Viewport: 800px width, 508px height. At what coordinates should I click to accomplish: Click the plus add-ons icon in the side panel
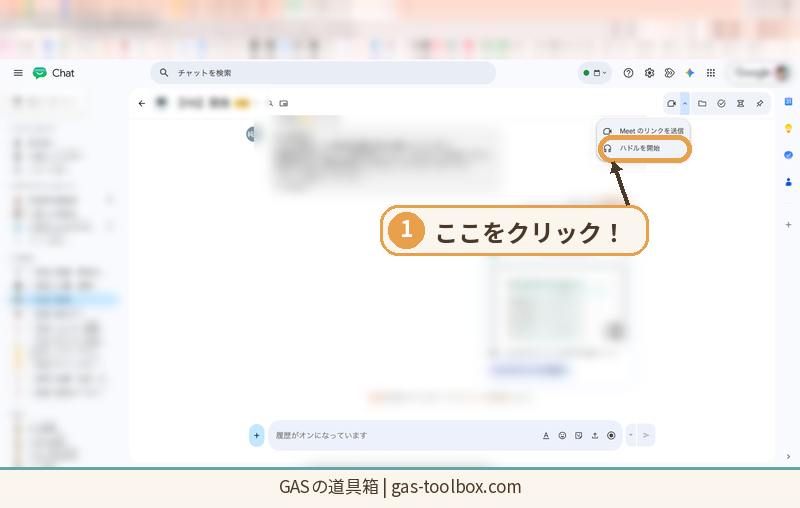(788, 224)
